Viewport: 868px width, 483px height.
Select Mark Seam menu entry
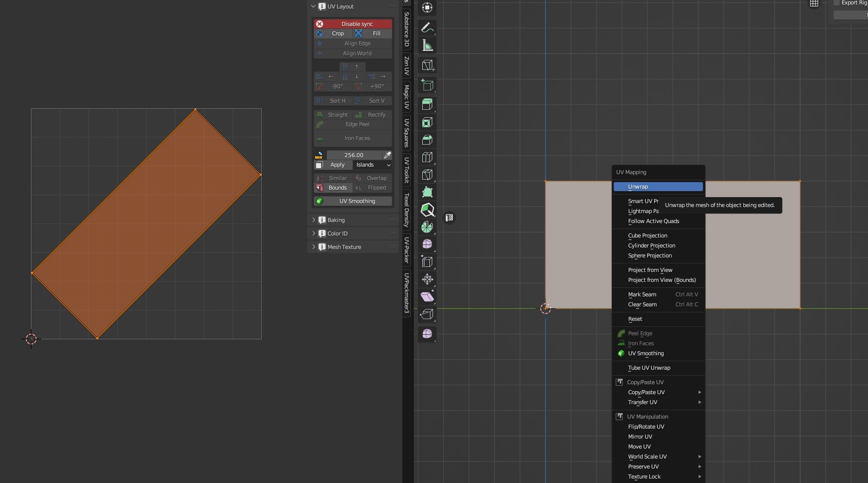658,294
